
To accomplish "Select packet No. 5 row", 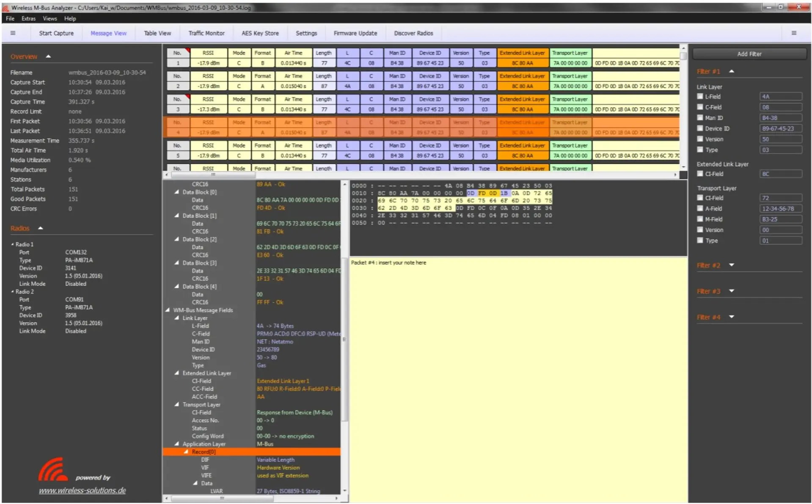I will tap(423, 151).
